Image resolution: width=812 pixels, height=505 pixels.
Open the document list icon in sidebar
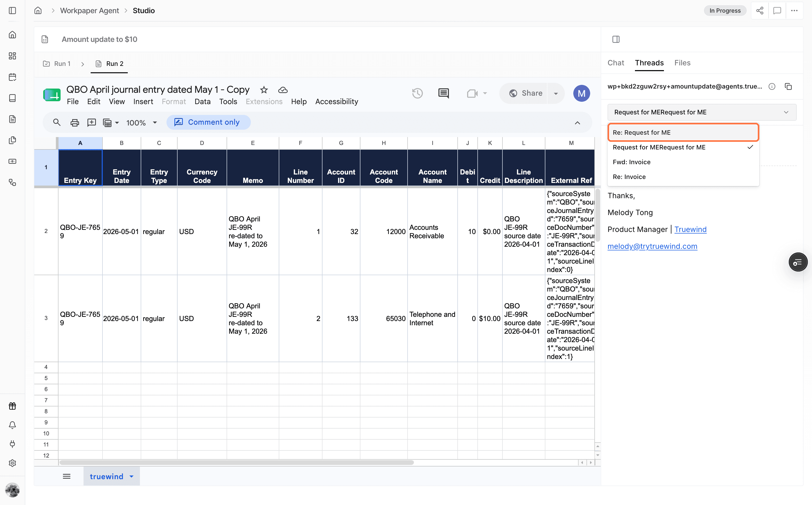(12, 119)
